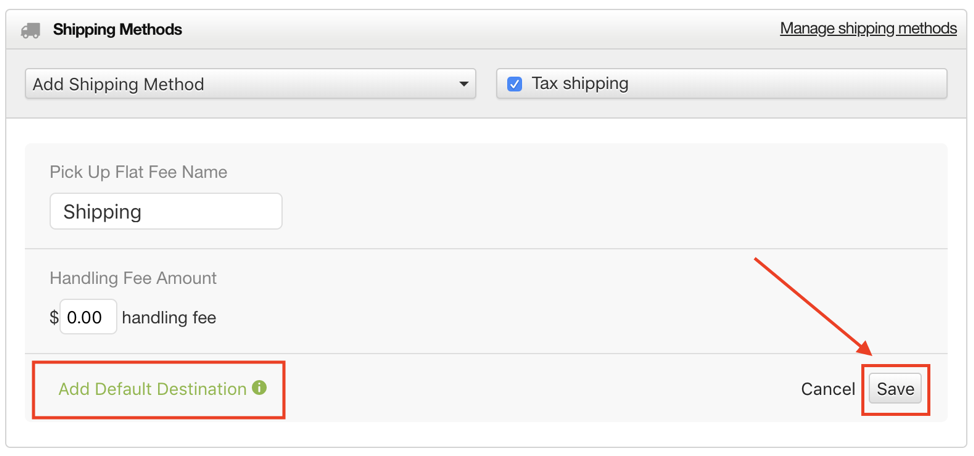Click the Tax shipping label text
This screenshot has height=456, width=974.
pos(580,83)
